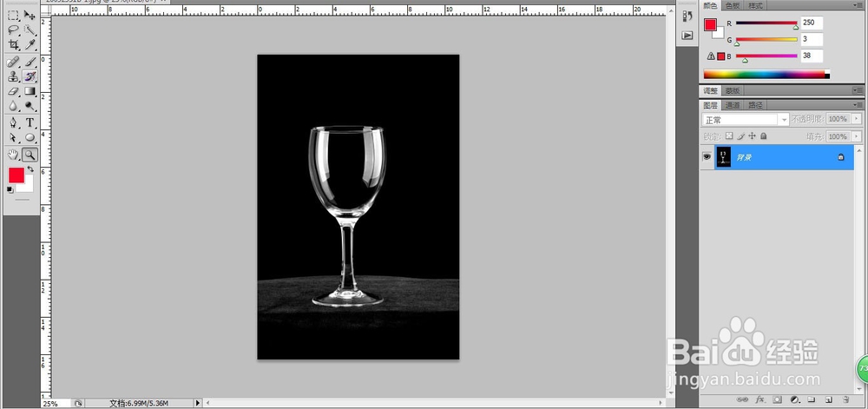The height and width of the screenshot is (409, 868).
Task: Open the status bar info arrow menu
Action: click(198, 403)
